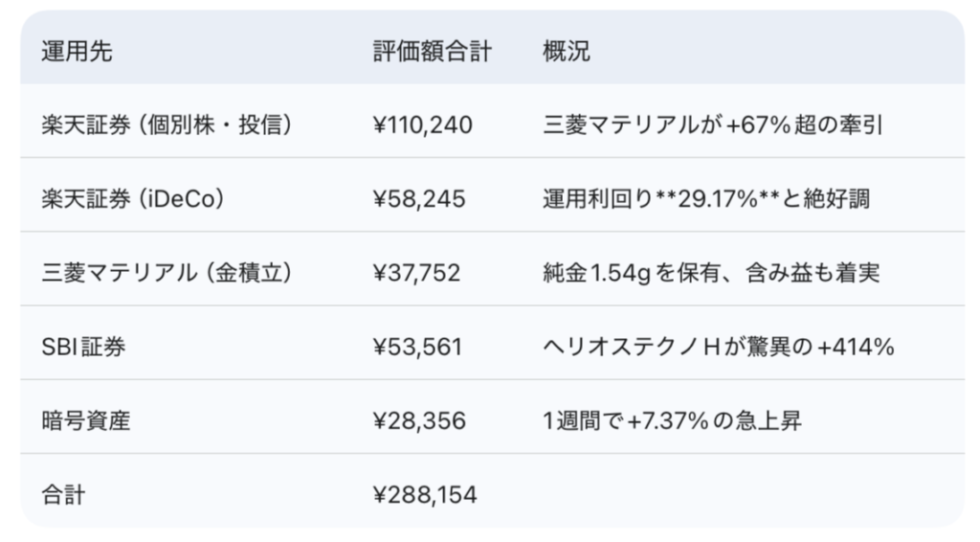Click the ¥58,245 amount cell

pos(418,198)
